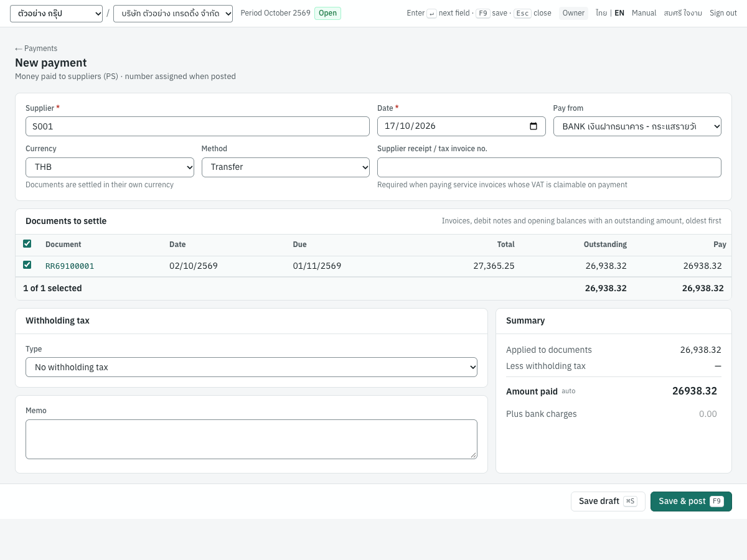
Task: Toggle the select-all documents checkbox
Action: 27,244
